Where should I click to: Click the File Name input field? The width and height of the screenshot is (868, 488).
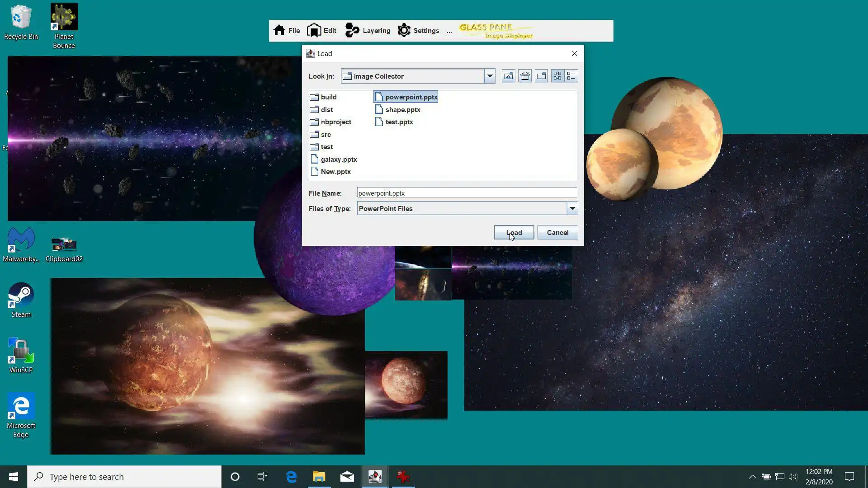[x=467, y=193]
